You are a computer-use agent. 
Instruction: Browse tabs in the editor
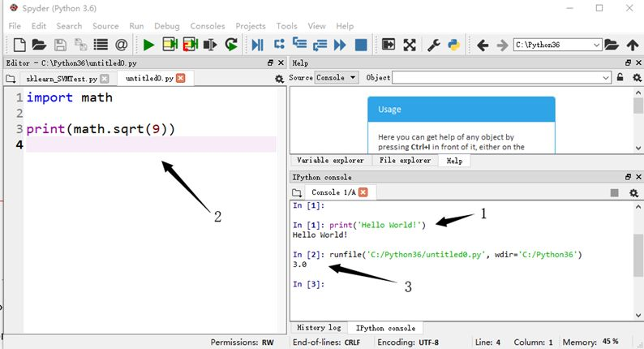pyautogui.click(x=11, y=79)
